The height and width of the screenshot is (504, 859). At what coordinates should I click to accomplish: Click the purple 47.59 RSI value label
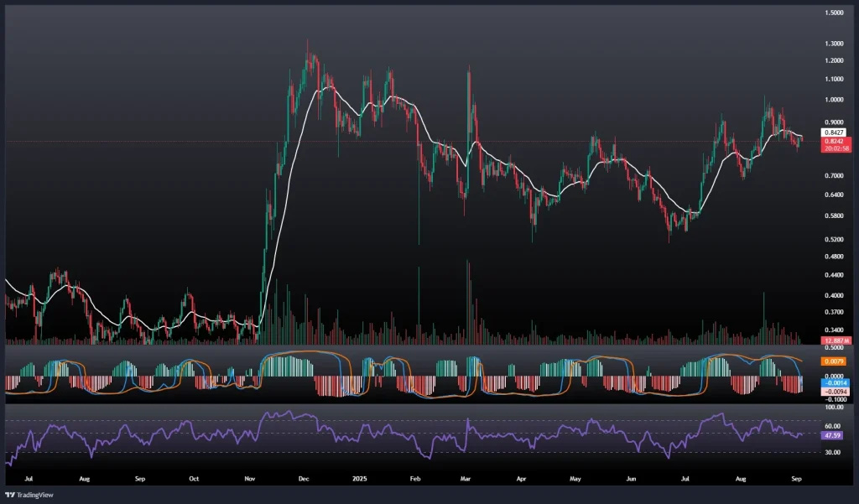pyautogui.click(x=835, y=436)
